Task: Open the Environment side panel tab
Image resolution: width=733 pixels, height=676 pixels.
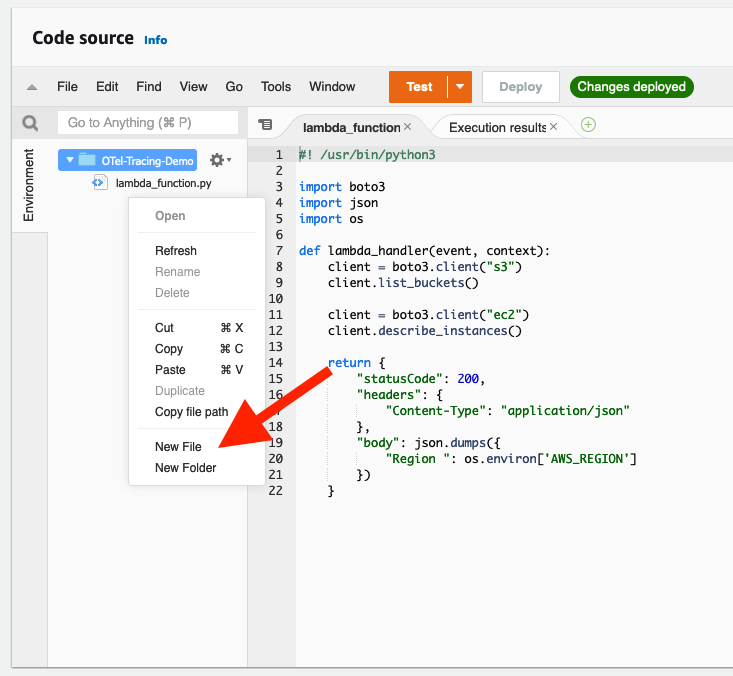Action: tap(29, 185)
